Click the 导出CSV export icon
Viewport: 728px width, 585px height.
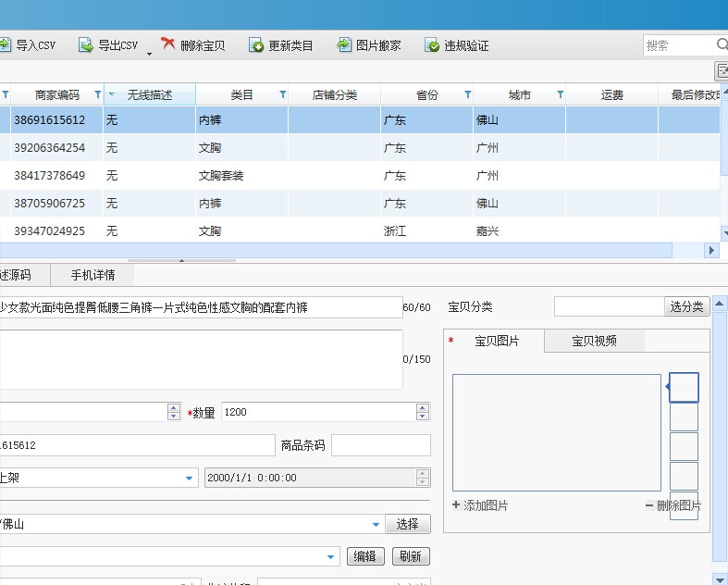[x=85, y=45]
